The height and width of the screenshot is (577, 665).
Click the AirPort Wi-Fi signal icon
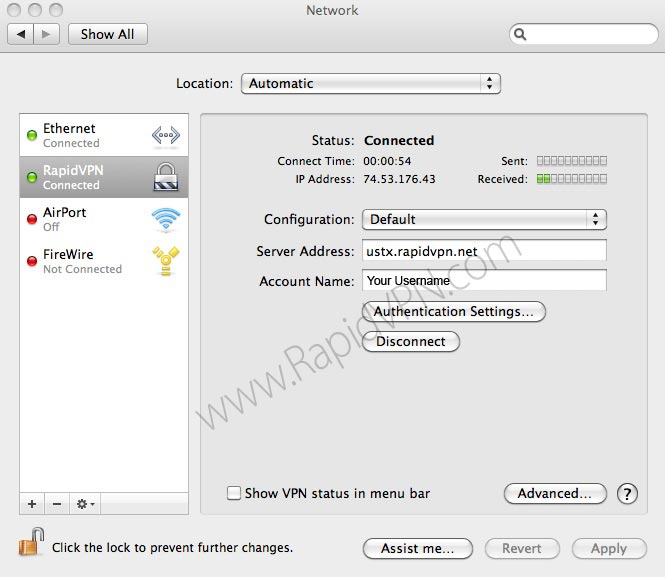[166, 219]
